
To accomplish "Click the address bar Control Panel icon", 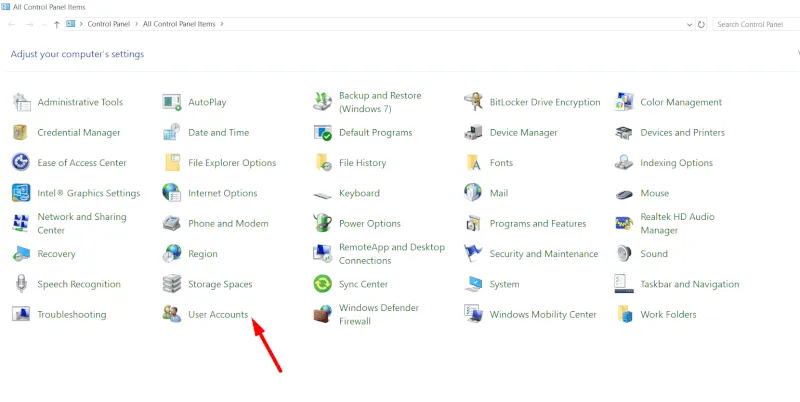I will (x=71, y=24).
